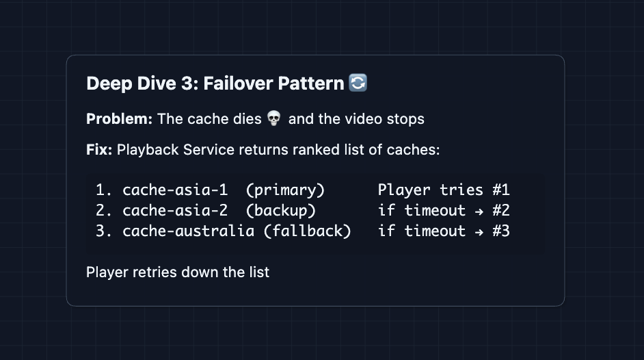The image size is (644, 360).
Task: Click the 'and the video stops' text
Action: pos(356,119)
